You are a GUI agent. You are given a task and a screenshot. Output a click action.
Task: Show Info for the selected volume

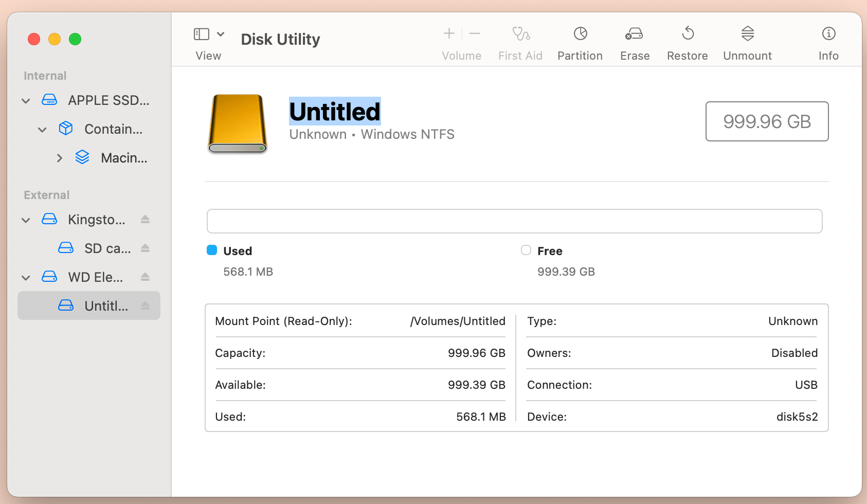click(828, 41)
